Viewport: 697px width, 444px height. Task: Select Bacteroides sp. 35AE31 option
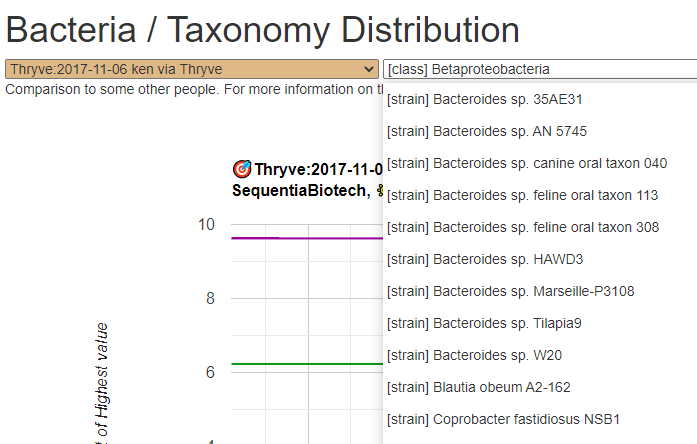pos(498,99)
